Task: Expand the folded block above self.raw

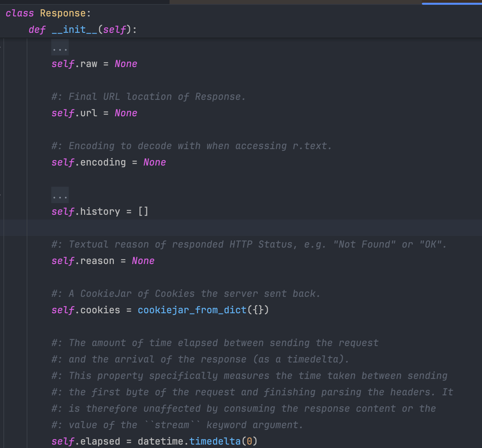Action: [60, 48]
